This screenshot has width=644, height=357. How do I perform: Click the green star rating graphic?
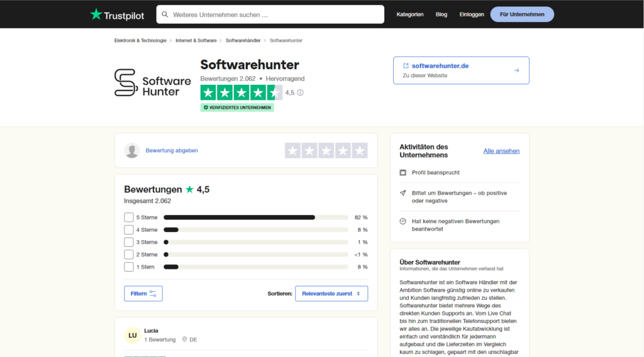coord(241,93)
